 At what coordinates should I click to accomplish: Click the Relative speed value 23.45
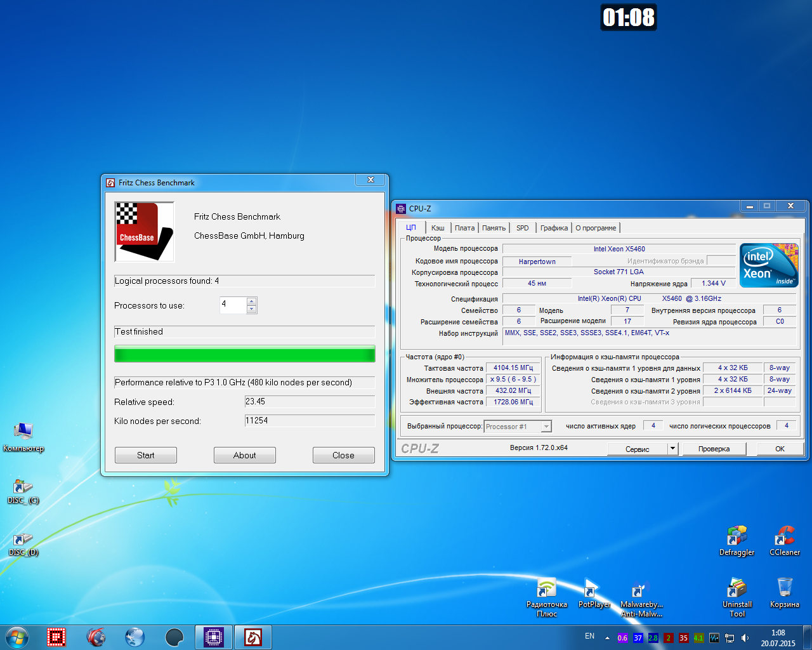tap(310, 402)
